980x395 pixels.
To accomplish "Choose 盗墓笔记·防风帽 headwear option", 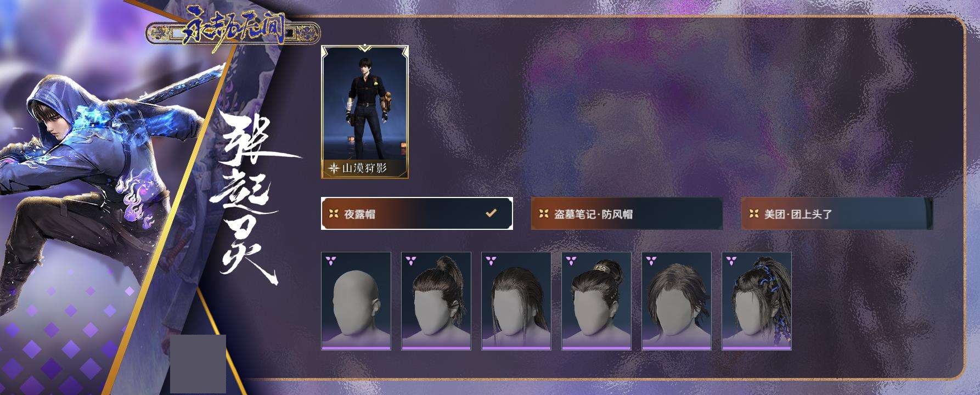I will 627,213.
